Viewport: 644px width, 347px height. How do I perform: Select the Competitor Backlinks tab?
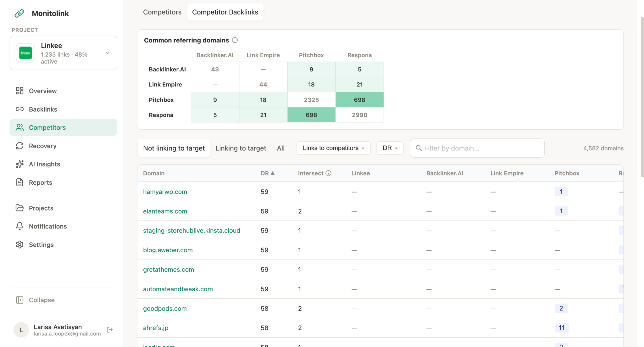point(225,12)
